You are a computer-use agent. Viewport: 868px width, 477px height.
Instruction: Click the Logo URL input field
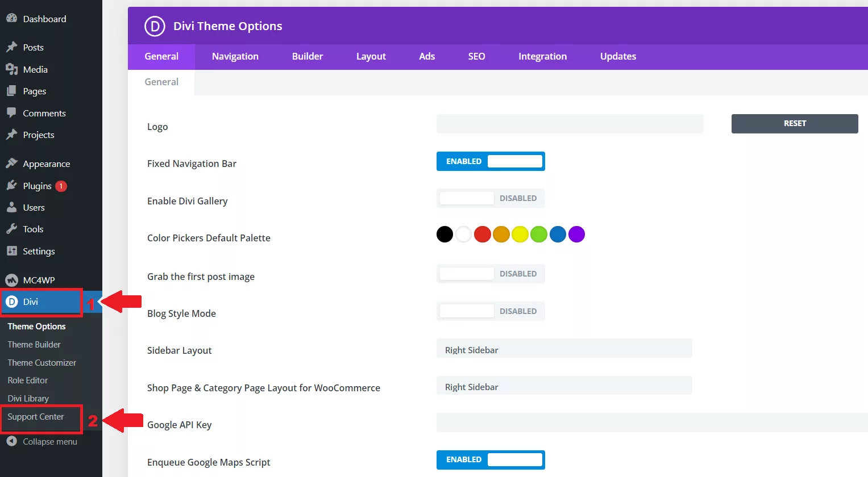(x=570, y=124)
